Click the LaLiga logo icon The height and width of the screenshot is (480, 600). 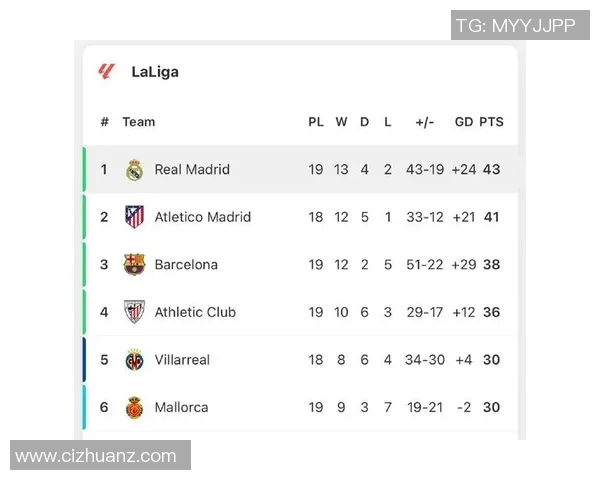[106, 71]
